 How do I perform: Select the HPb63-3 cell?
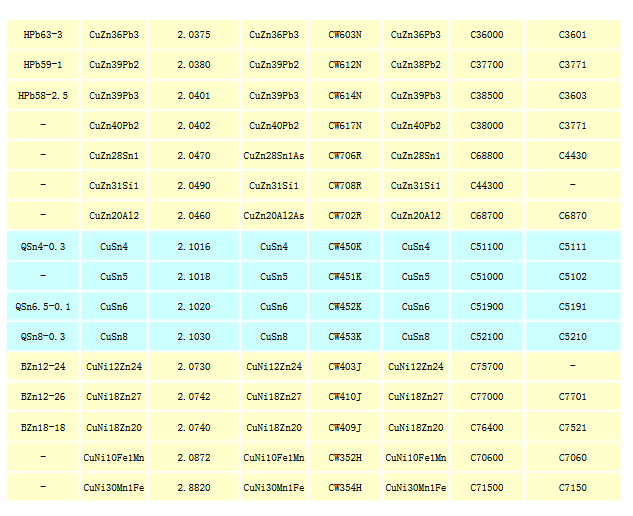pyautogui.click(x=43, y=35)
